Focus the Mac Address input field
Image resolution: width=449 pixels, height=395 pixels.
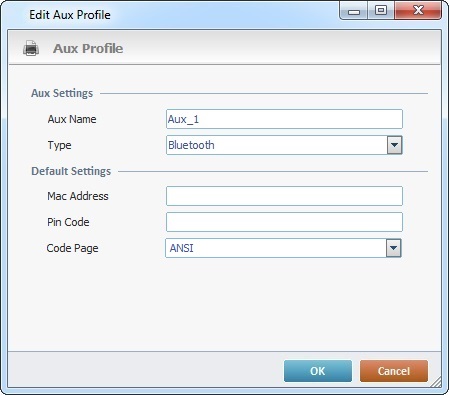tap(284, 196)
